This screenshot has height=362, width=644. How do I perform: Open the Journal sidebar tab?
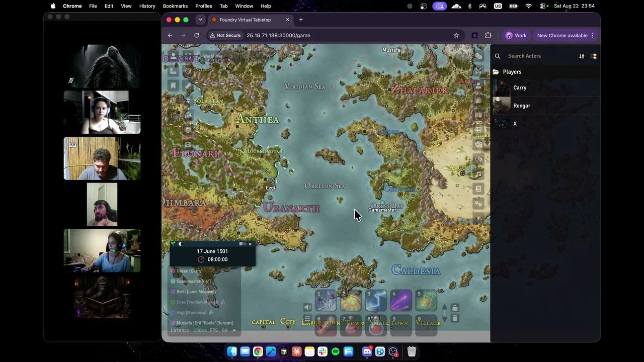pos(478,115)
